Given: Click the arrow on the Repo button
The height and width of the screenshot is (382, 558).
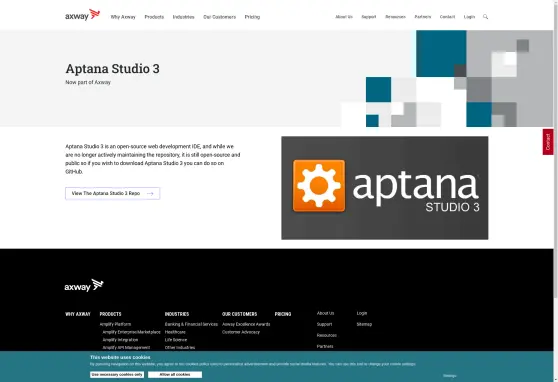Looking at the screenshot, I should click(x=150, y=194).
